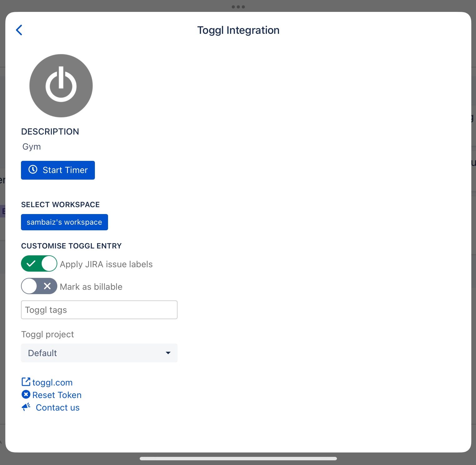Click the DESCRIPTION heading
The height and width of the screenshot is (465, 476).
click(50, 131)
